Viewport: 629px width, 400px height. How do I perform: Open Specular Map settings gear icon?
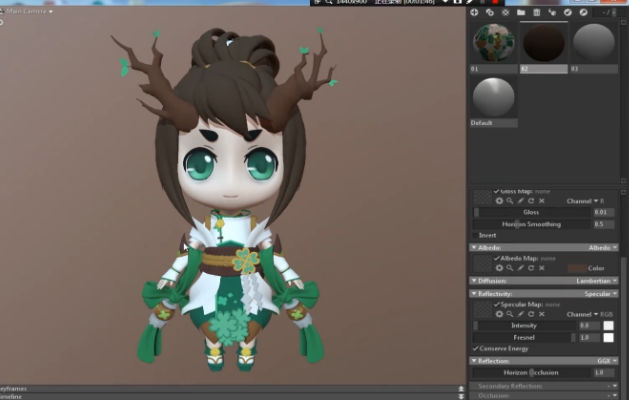[x=499, y=314]
